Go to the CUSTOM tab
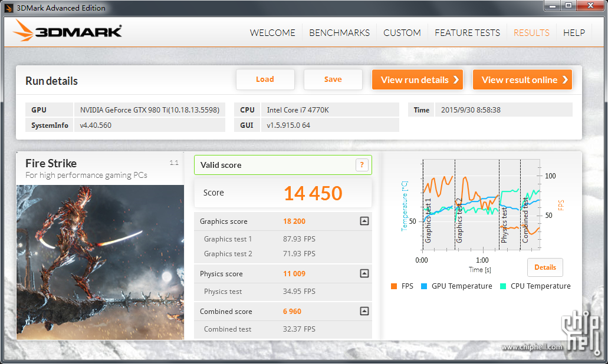 pos(402,33)
